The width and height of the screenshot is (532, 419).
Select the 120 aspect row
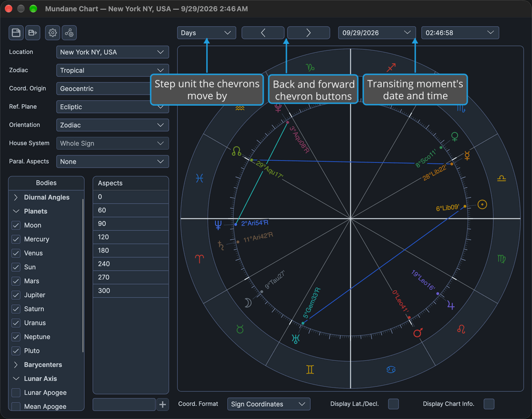(130, 237)
